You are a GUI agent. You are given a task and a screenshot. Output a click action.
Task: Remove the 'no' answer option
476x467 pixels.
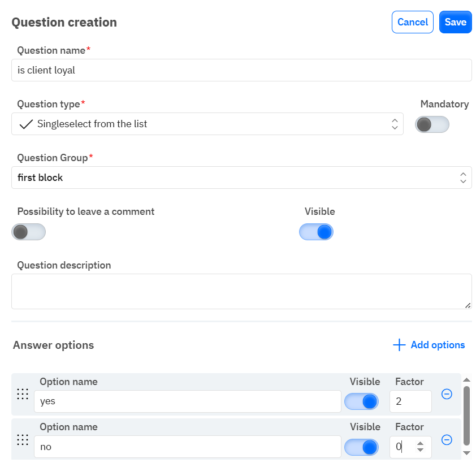[x=447, y=439]
